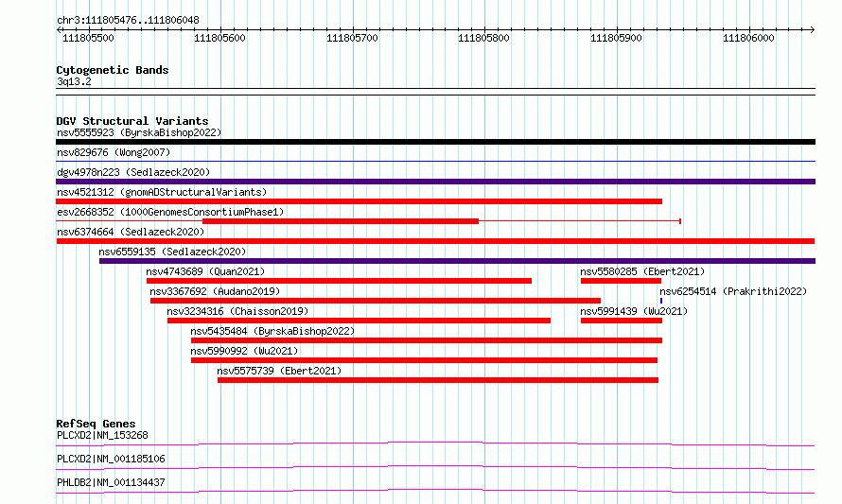The height and width of the screenshot is (504, 842).
Task: Click nsv3367692 (Audano2019) label
Action: pos(215,291)
